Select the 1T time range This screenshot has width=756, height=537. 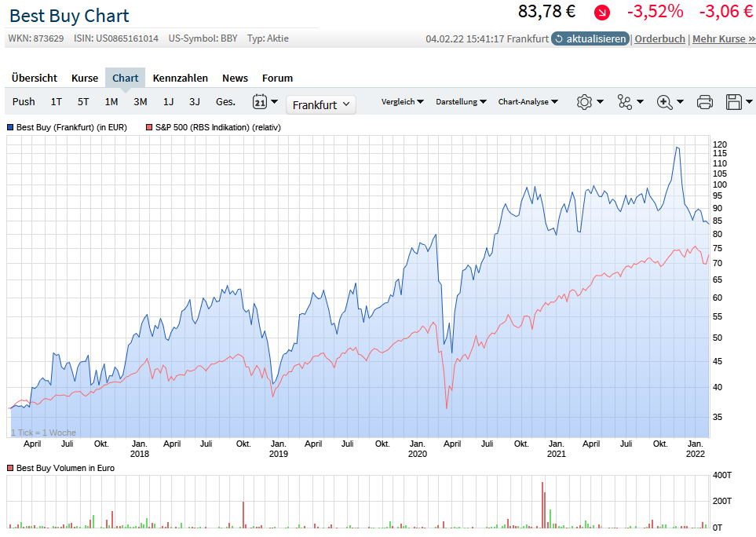[x=56, y=102]
